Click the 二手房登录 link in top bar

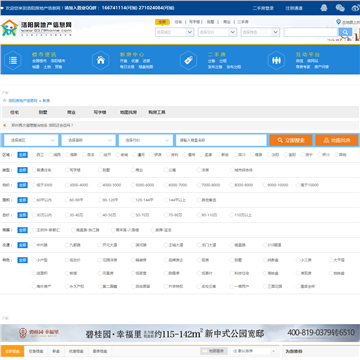point(263,8)
